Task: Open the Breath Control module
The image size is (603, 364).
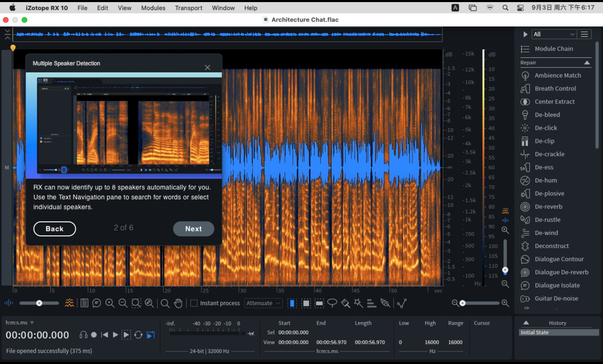Action: pos(556,88)
